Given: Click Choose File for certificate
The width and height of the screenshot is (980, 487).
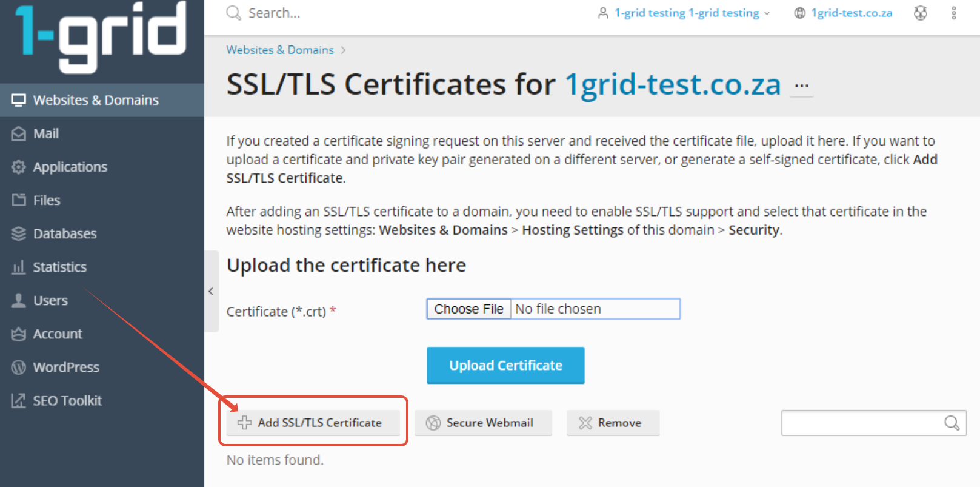Looking at the screenshot, I should click(x=469, y=309).
